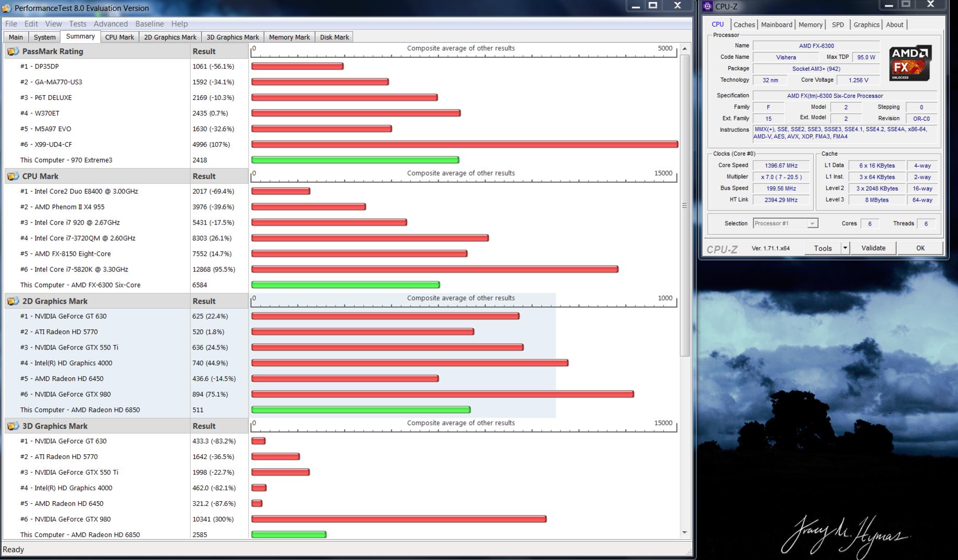Click the AMD FX-6300 Name field in CPU-Z
Image resolution: width=958 pixels, height=560 pixels.
coord(816,46)
